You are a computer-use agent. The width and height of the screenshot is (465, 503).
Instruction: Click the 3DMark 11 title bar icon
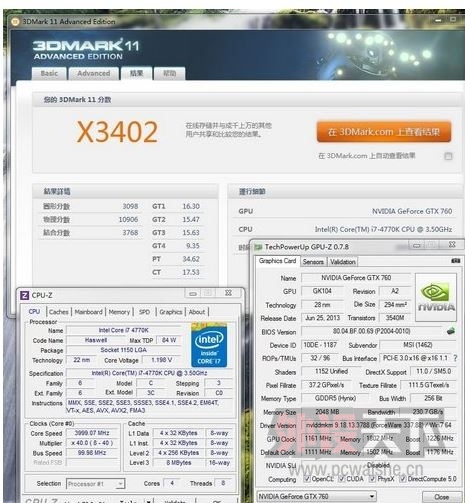(x=15, y=22)
